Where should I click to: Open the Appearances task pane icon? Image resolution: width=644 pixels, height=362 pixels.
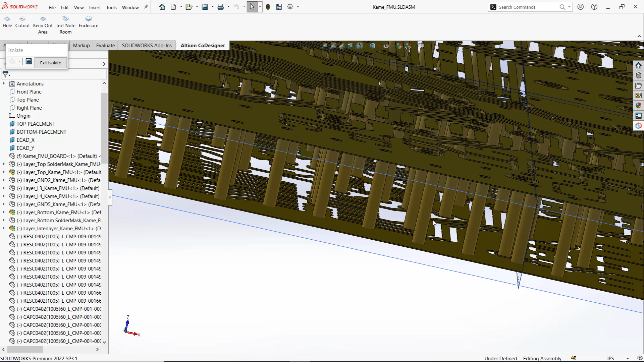pos(638,106)
